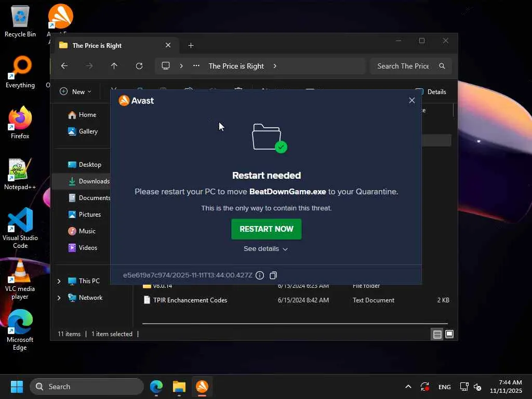Expand the This PC tree node
Image resolution: width=532 pixels, height=399 pixels.
(59, 281)
